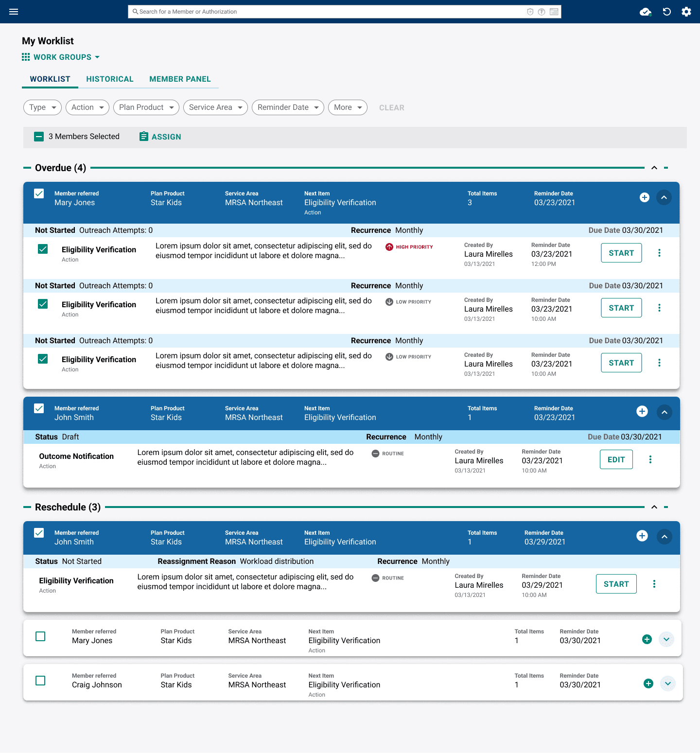
Task: Uncheck the High Priority Eligibility Verification item
Action: click(43, 249)
